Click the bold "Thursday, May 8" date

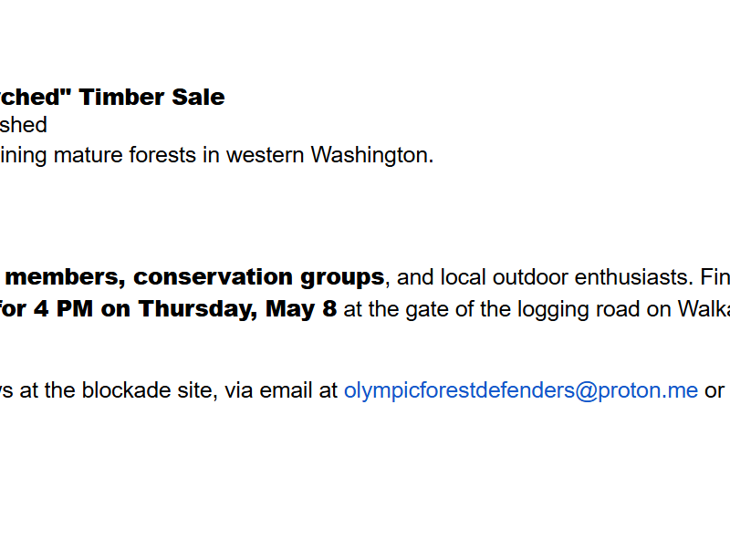(x=237, y=309)
